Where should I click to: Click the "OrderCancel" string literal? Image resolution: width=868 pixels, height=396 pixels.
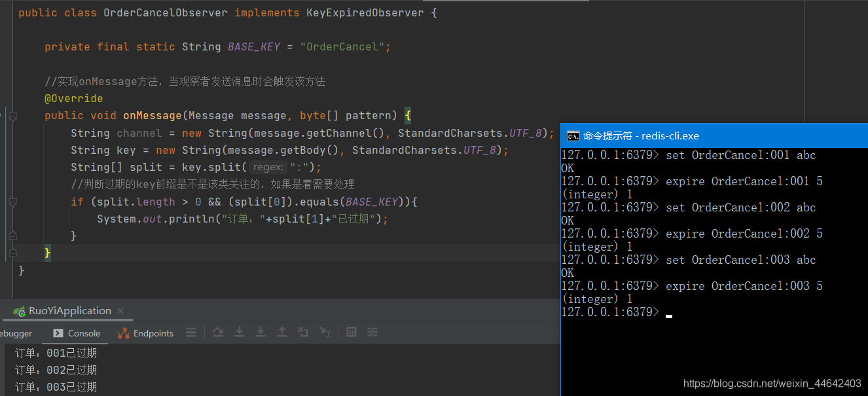(342, 47)
